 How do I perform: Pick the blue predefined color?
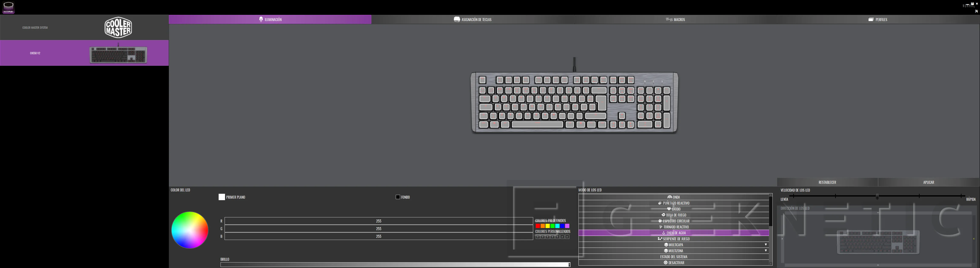click(562, 226)
